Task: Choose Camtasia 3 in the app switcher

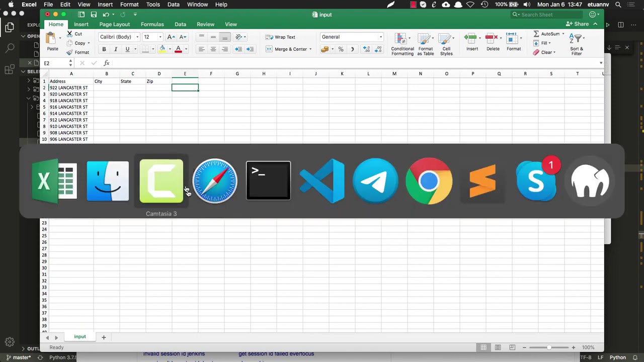Action: pyautogui.click(x=161, y=181)
